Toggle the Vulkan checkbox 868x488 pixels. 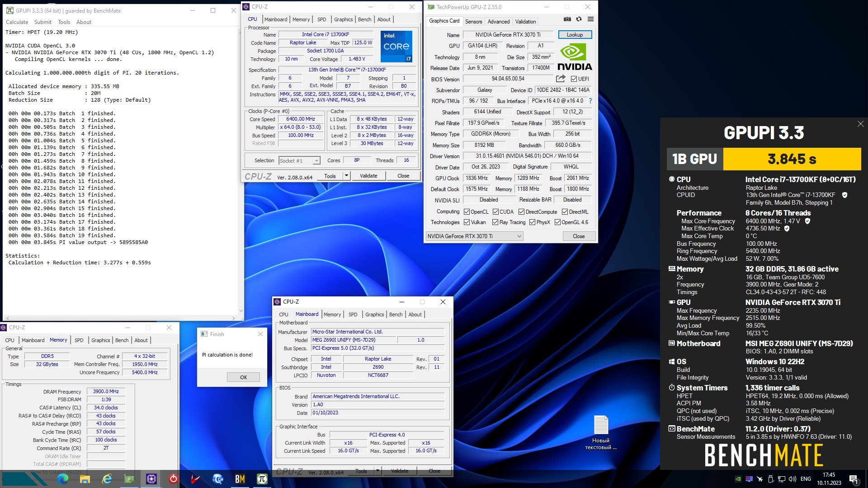point(467,222)
